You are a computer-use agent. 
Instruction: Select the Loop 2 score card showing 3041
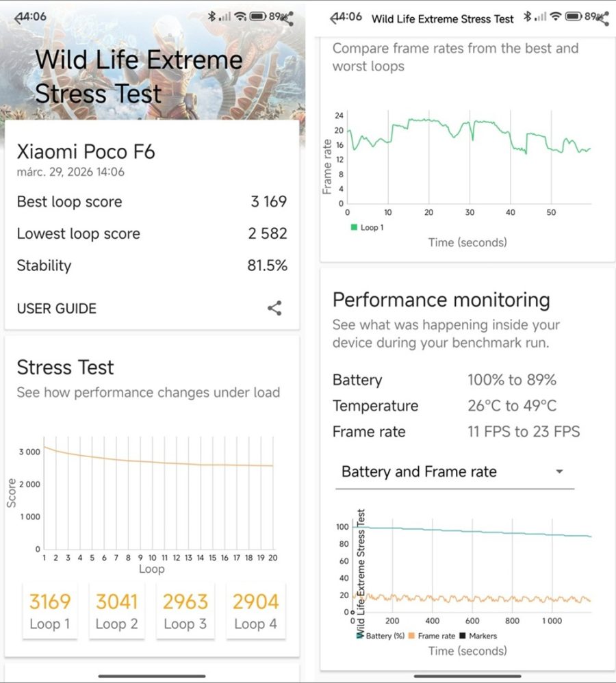(x=116, y=610)
